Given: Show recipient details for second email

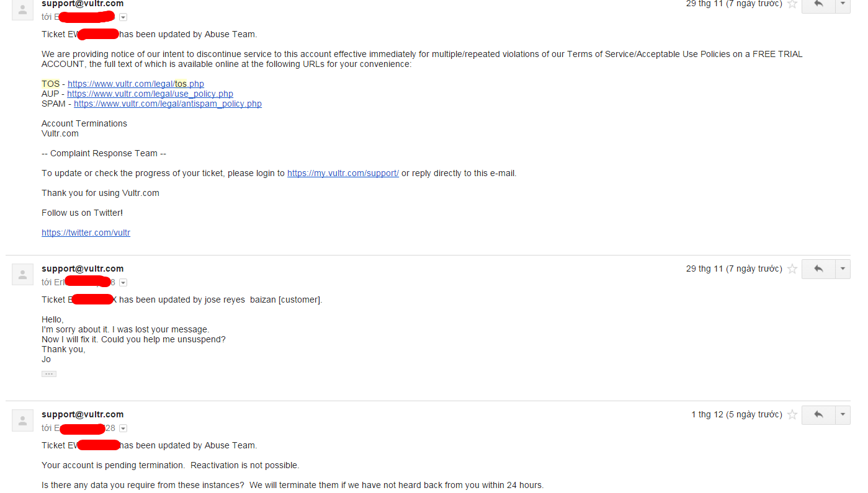Looking at the screenshot, I should [x=123, y=283].
